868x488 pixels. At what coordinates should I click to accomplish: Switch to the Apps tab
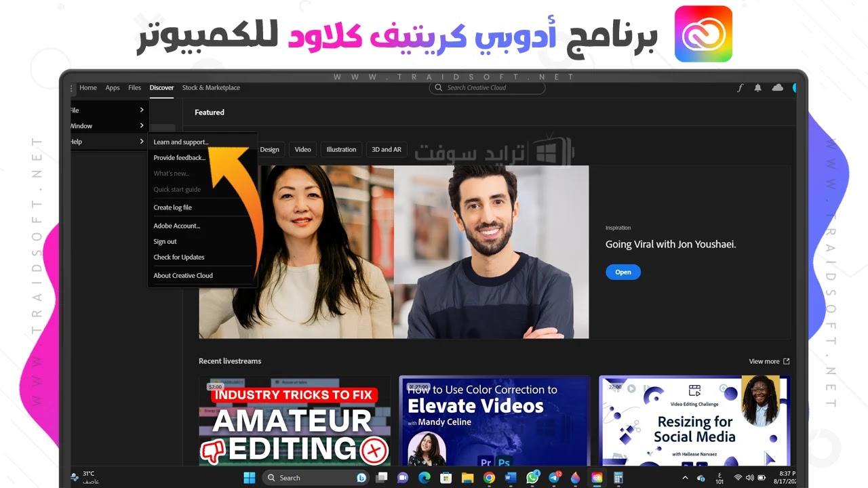click(112, 87)
